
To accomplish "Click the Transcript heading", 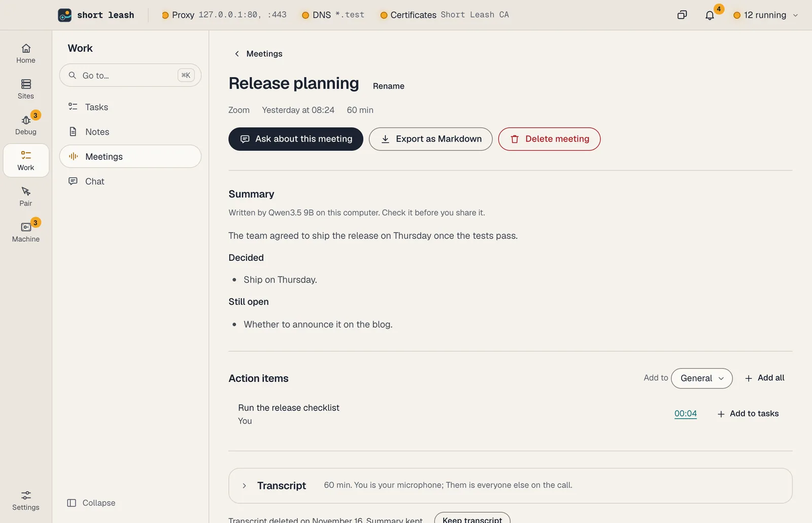I will coord(282,485).
